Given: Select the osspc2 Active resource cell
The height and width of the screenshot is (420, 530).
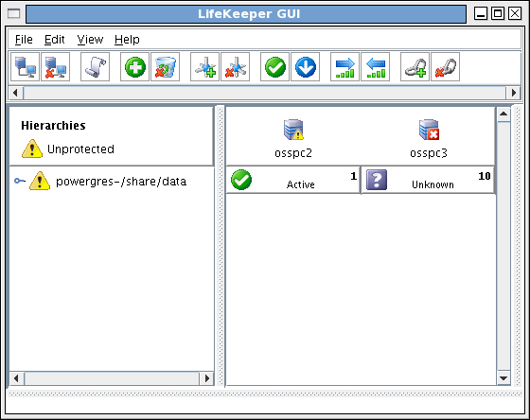Looking at the screenshot, I should [293, 180].
